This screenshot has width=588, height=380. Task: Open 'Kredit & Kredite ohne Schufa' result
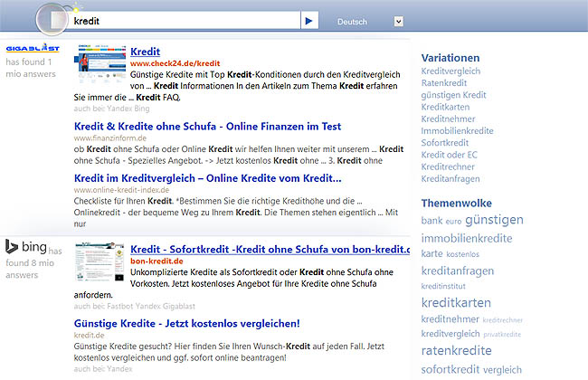coord(207,127)
